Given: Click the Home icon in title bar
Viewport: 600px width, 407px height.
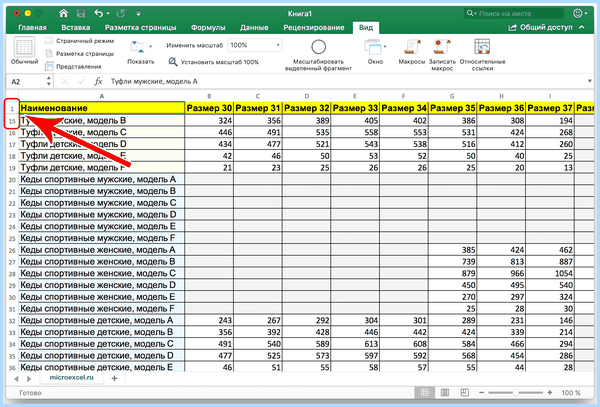Looking at the screenshot, I should [63, 13].
